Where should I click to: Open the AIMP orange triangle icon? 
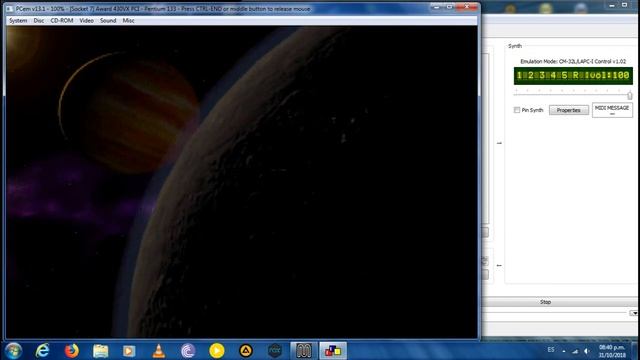[246, 351]
